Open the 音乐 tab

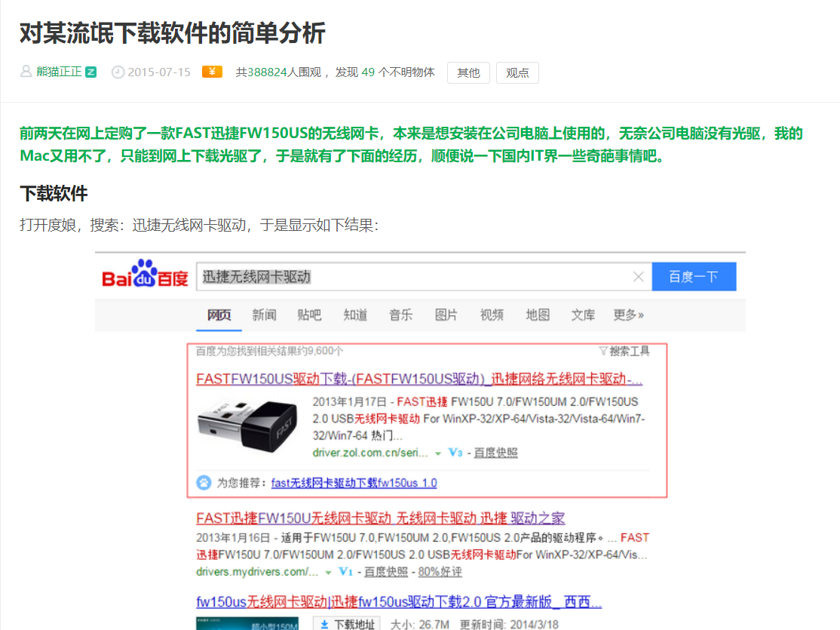tap(400, 315)
